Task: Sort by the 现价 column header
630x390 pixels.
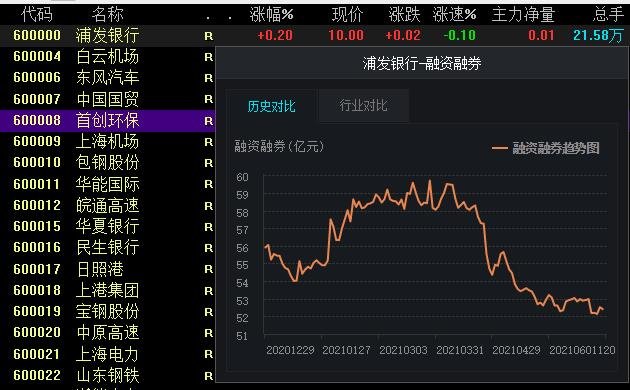Action: coord(347,15)
